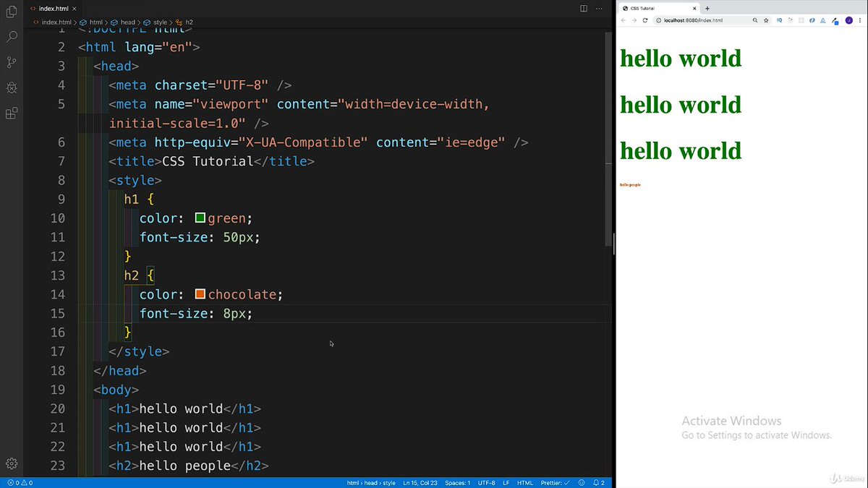Open the Run and Debug view
The height and width of the screenshot is (488, 868).
point(12,87)
